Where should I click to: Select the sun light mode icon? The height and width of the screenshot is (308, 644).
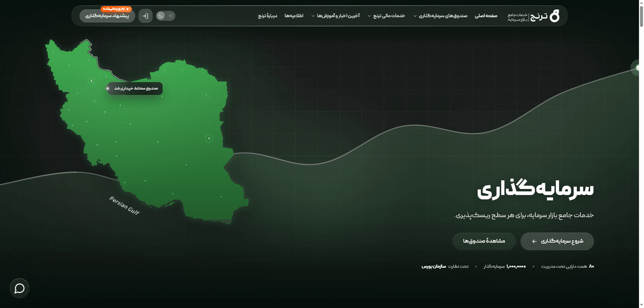point(171,16)
